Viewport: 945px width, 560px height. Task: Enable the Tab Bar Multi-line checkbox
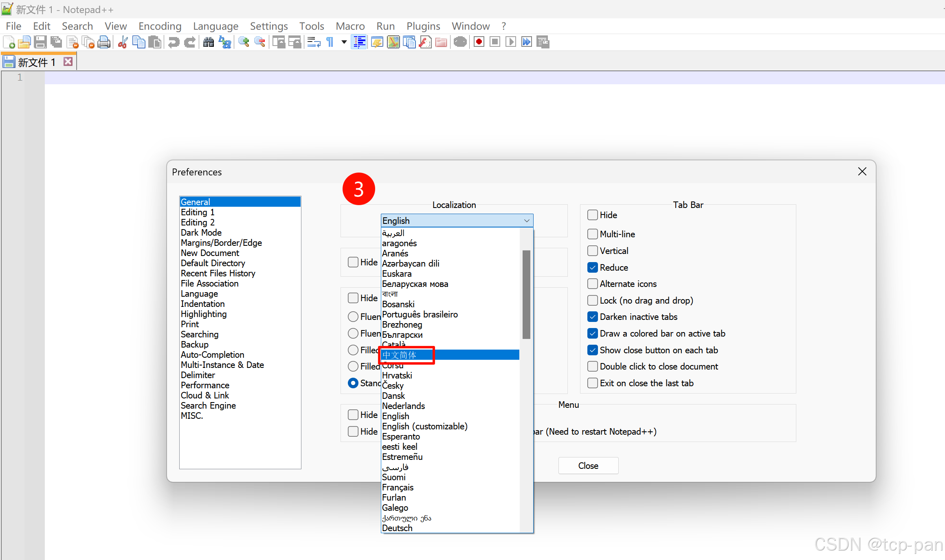pos(593,234)
